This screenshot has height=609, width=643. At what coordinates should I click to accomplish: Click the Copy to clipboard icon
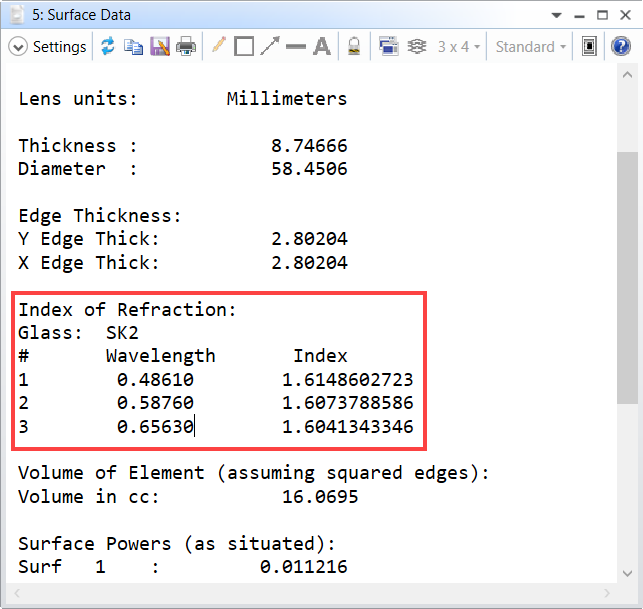133,47
